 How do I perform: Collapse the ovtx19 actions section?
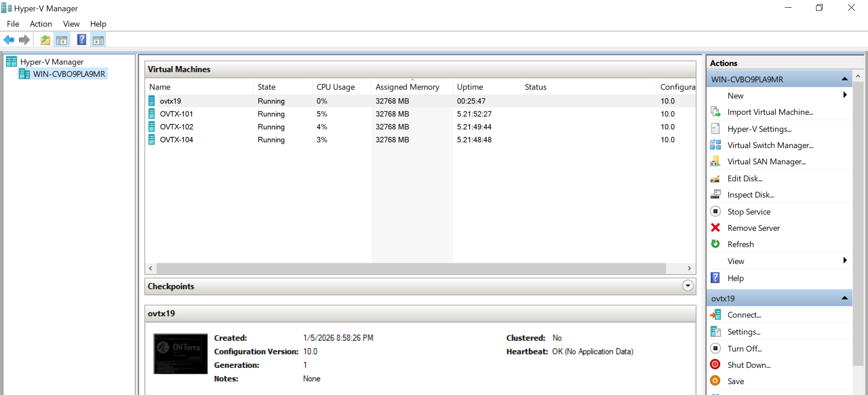coord(844,298)
